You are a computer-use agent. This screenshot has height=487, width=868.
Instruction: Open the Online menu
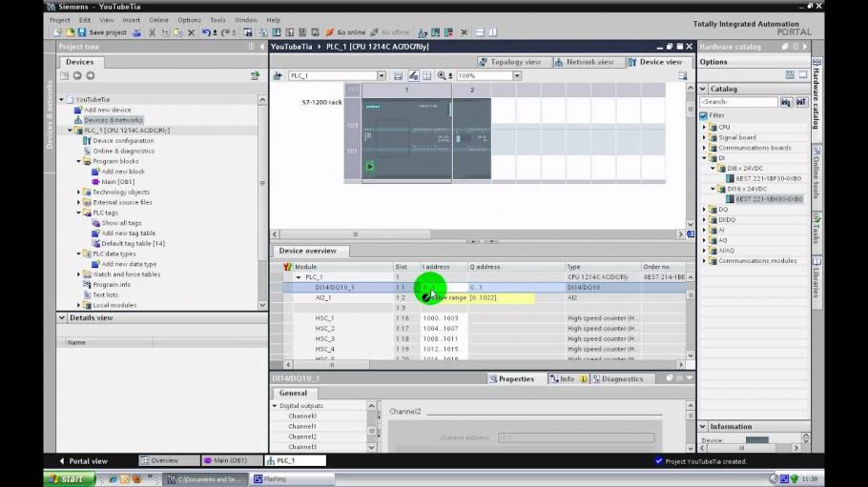click(158, 20)
